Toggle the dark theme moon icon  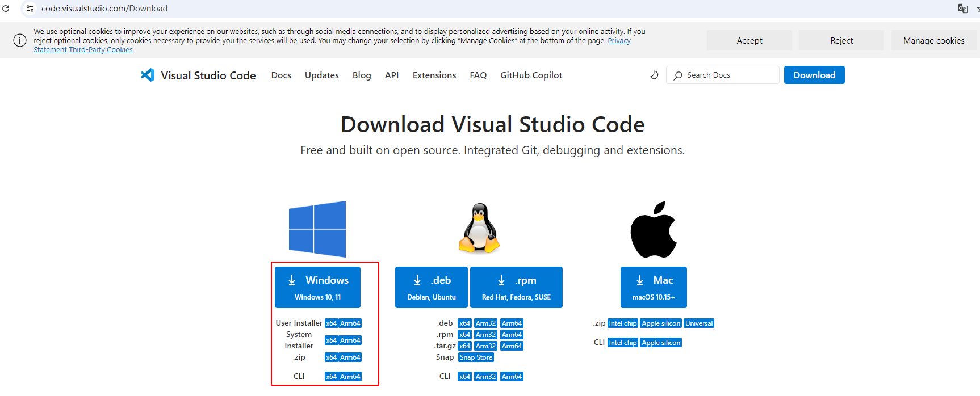(654, 75)
